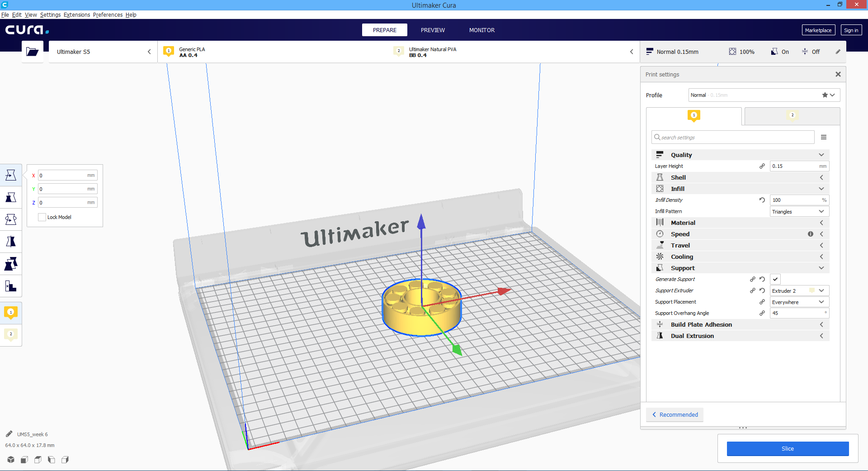Toggle the Lock Model checkbox

click(42, 217)
